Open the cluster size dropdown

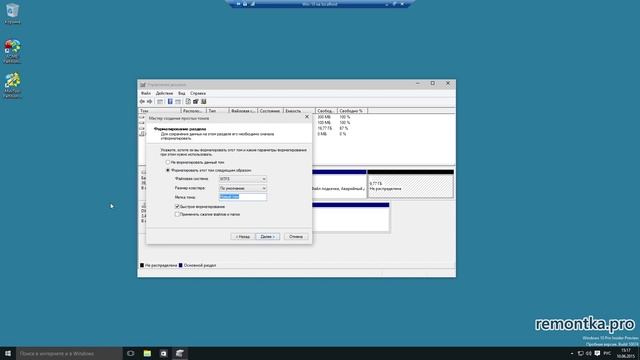coord(242,188)
